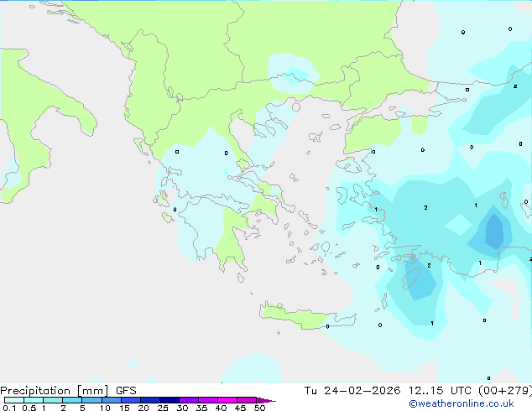This screenshot has height=411, width=532.
Task: Choose the 25–30 mm navy legend swatch
Action: 169,400
